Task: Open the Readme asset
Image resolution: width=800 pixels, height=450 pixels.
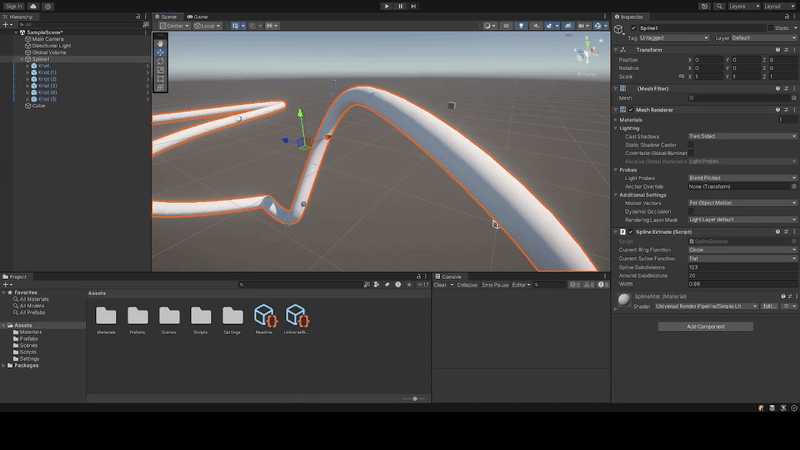Action: pos(265,316)
